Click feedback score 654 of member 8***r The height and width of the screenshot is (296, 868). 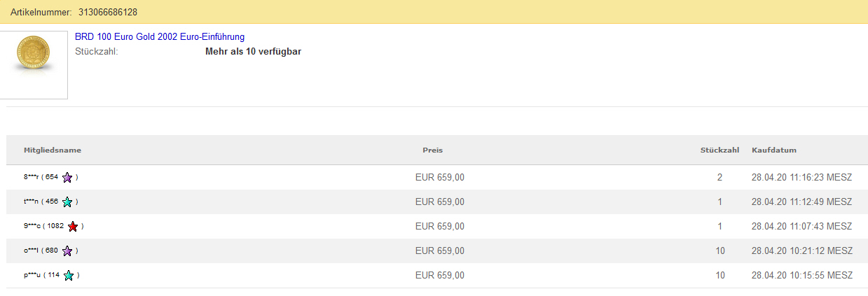pos(51,178)
